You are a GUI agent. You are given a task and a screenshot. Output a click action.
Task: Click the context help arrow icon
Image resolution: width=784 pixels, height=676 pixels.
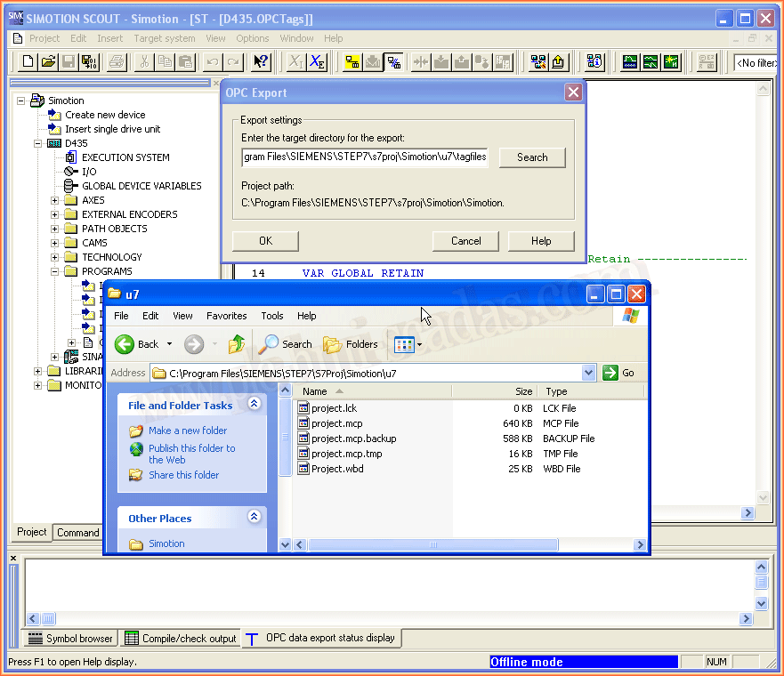260,61
